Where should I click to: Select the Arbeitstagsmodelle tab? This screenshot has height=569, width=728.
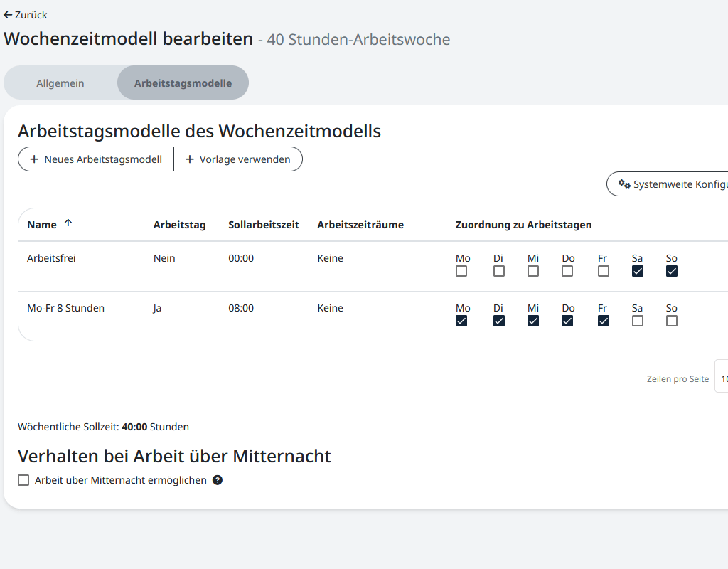pos(183,83)
